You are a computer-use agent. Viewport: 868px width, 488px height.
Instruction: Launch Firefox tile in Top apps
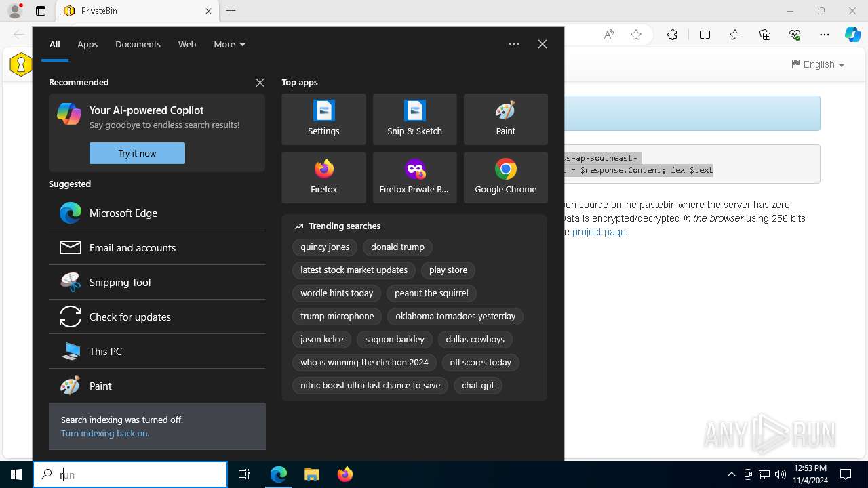(323, 178)
